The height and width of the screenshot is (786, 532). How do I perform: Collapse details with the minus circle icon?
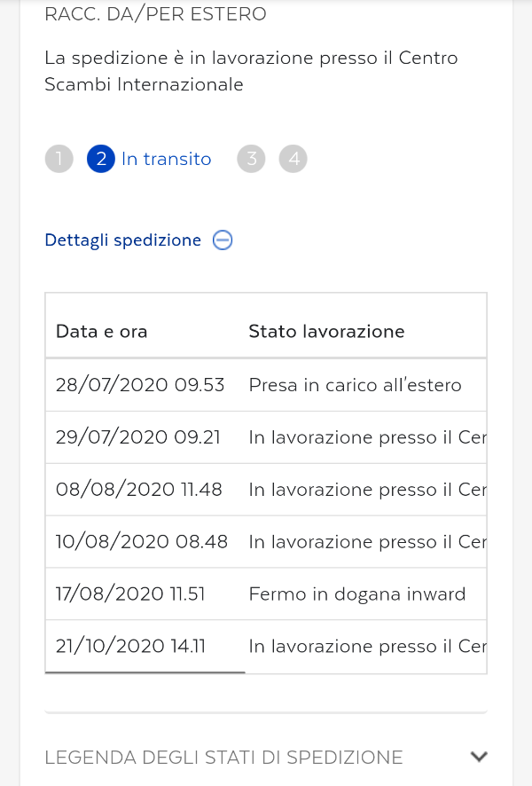point(223,240)
